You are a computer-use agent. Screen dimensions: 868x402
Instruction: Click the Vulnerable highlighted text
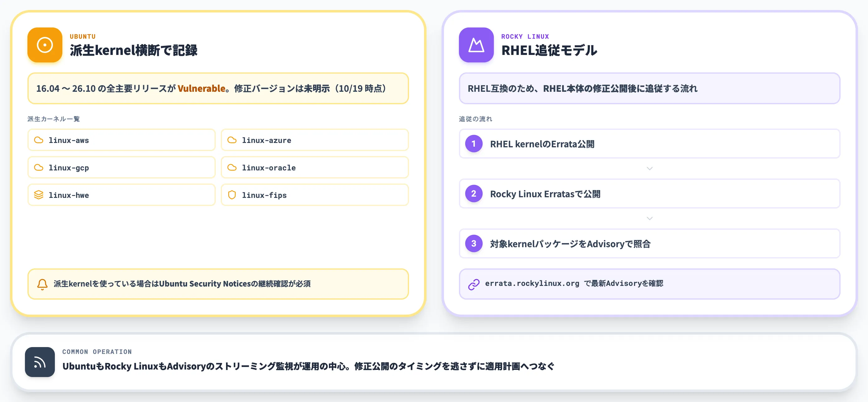[201, 88]
